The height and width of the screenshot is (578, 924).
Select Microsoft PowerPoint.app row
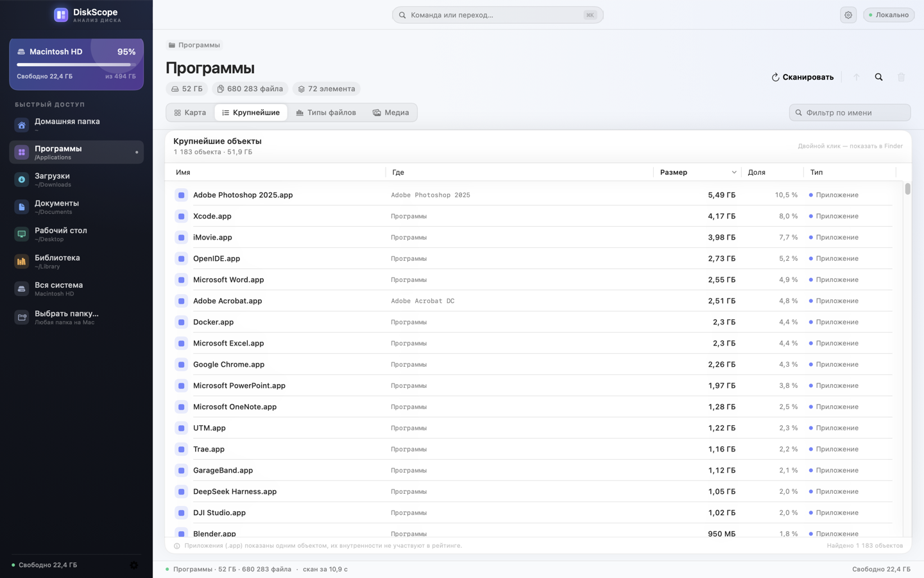(x=533, y=385)
